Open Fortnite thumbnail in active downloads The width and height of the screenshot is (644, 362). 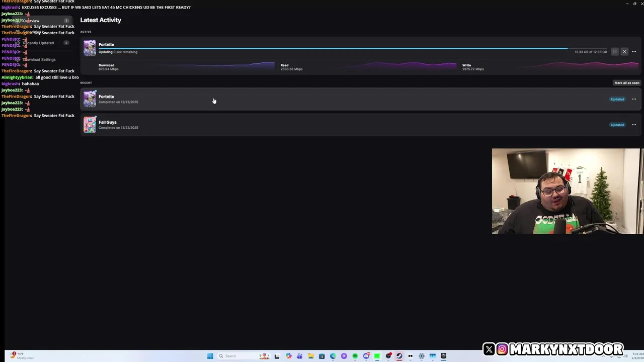[x=90, y=48]
